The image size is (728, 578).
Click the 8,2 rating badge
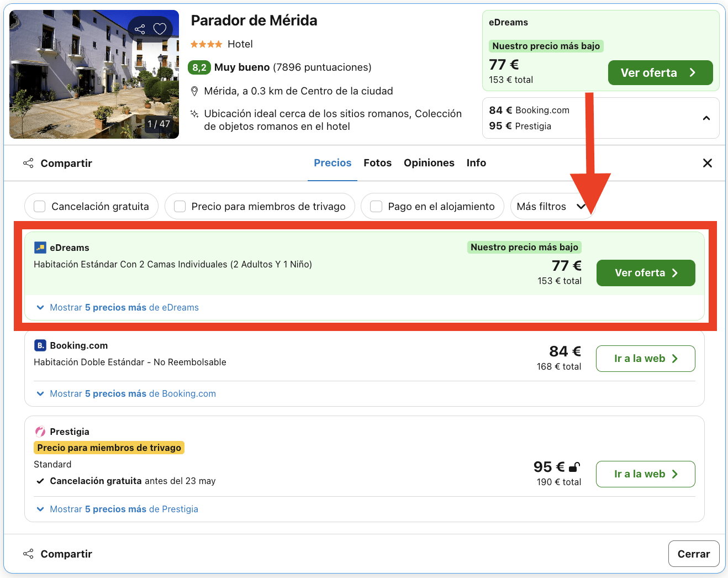pyautogui.click(x=199, y=67)
